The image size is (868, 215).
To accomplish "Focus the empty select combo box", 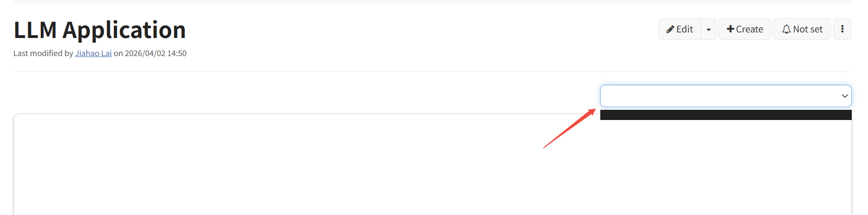I will pyautogui.click(x=718, y=96).
